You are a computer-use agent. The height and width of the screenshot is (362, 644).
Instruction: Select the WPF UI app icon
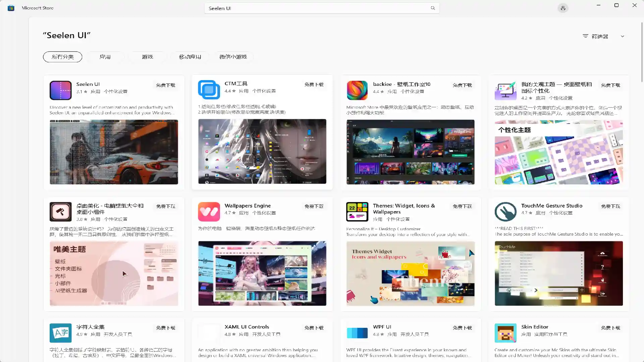pos(357,333)
